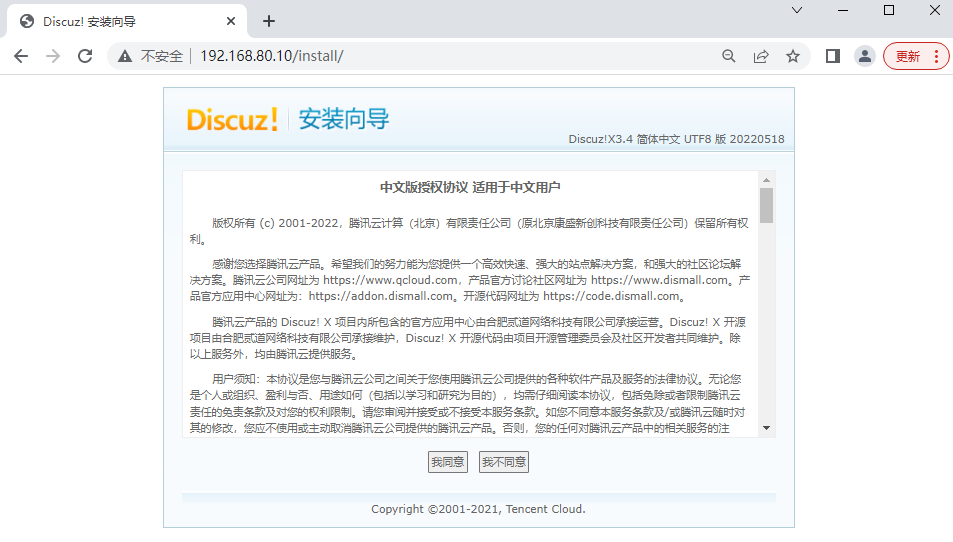Click the https://code.dismall.com URL text

click(x=611, y=297)
